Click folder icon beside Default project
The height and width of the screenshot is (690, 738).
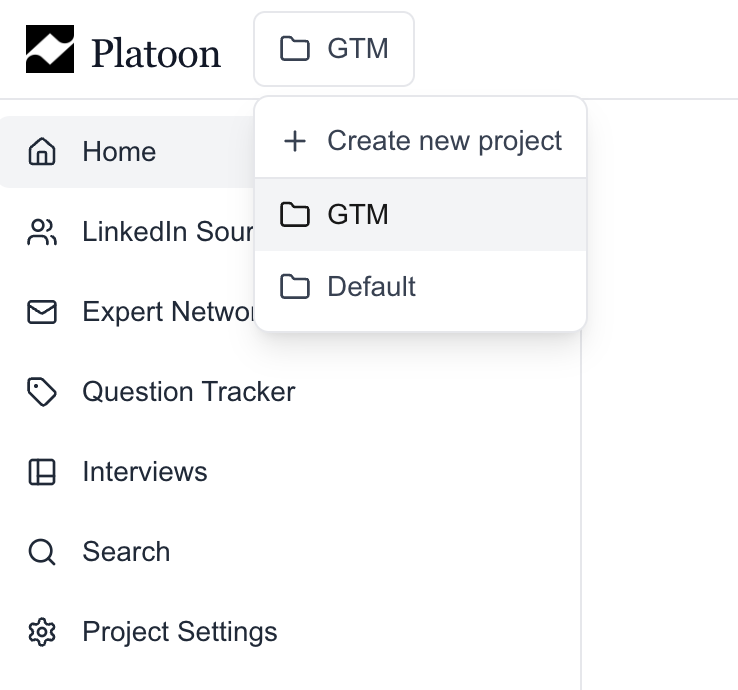[295, 286]
